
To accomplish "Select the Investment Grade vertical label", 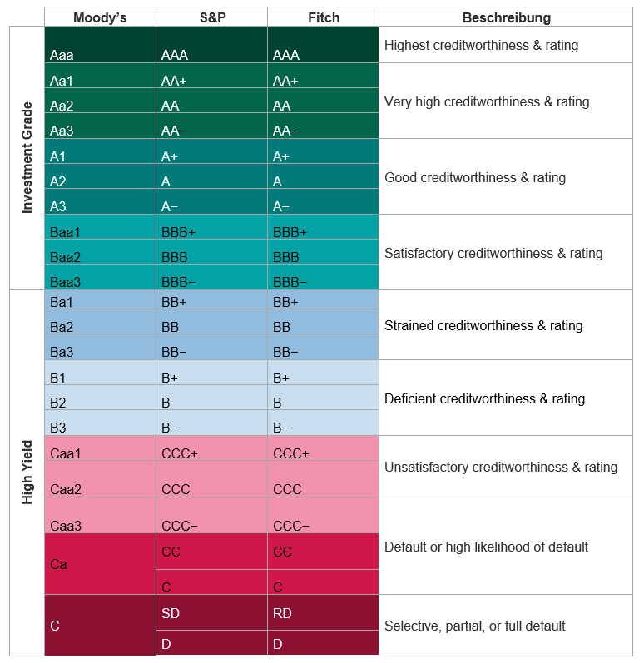I will tap(27, 158).
